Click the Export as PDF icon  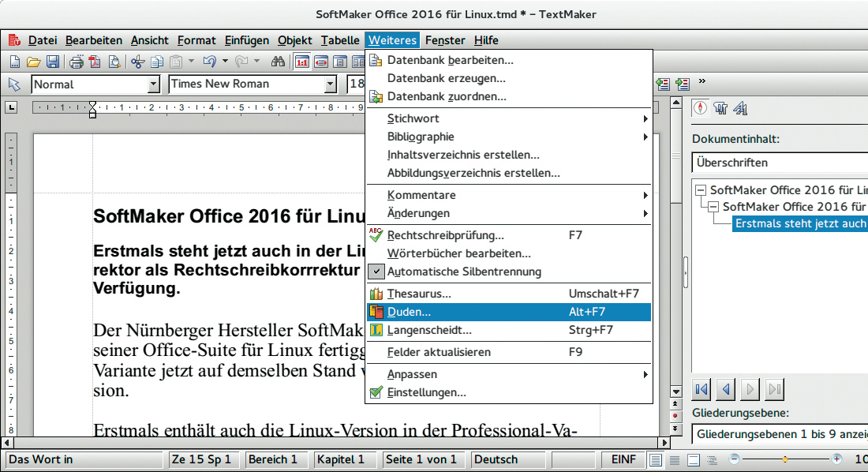pos(95,62)
